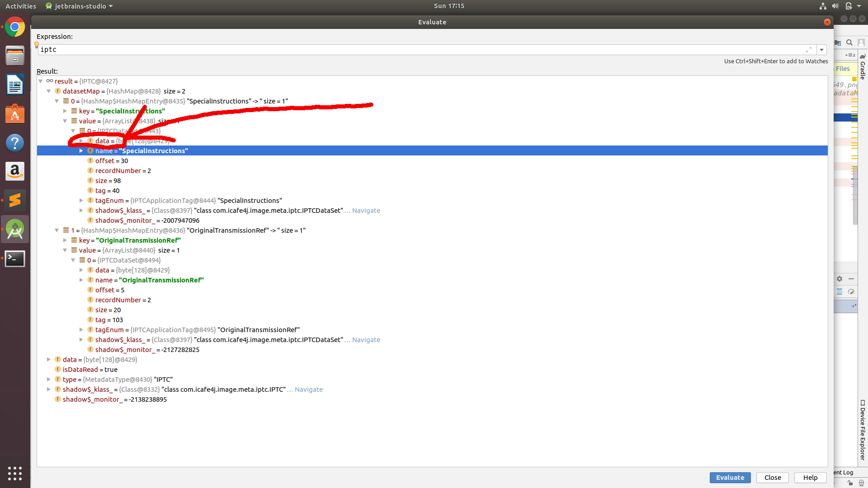This screenshot has width=868, height=488.
Task: Open the Help app from the dock
Action: (15, 142)
